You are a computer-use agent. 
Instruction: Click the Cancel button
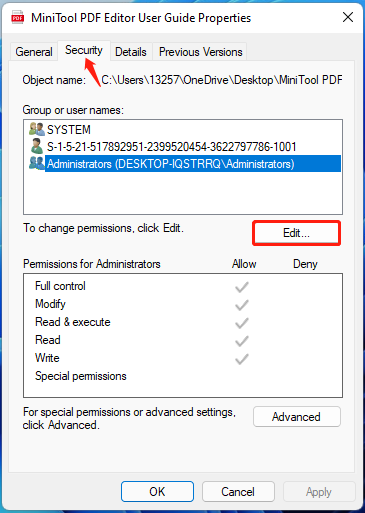tap(238, 492)
